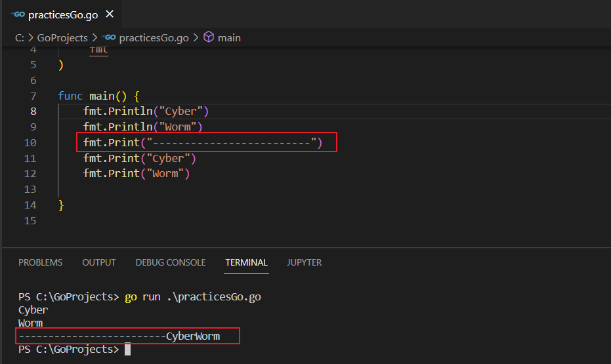
Task: Show the DEBUG CONSOLE tab
Action: 171,262
